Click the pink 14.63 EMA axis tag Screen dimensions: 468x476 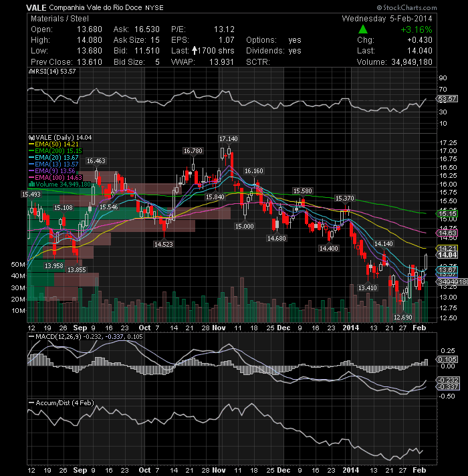tap(447, 233)
